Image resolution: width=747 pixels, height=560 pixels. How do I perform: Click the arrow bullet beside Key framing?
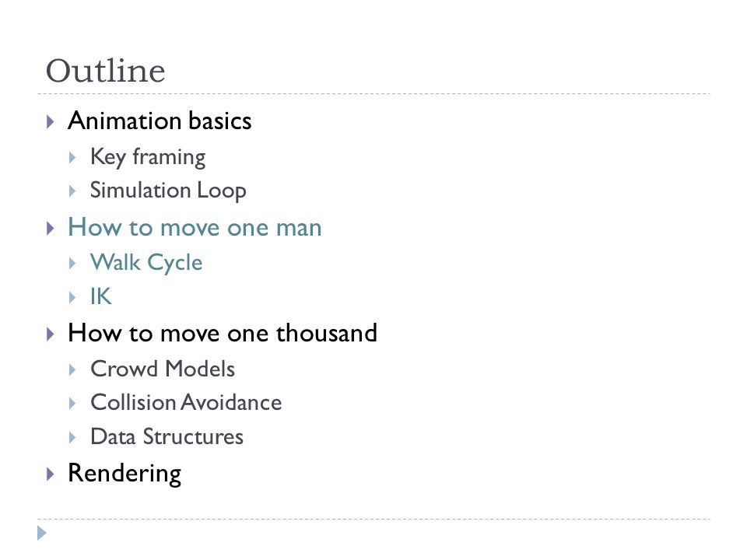pos(72,158)
